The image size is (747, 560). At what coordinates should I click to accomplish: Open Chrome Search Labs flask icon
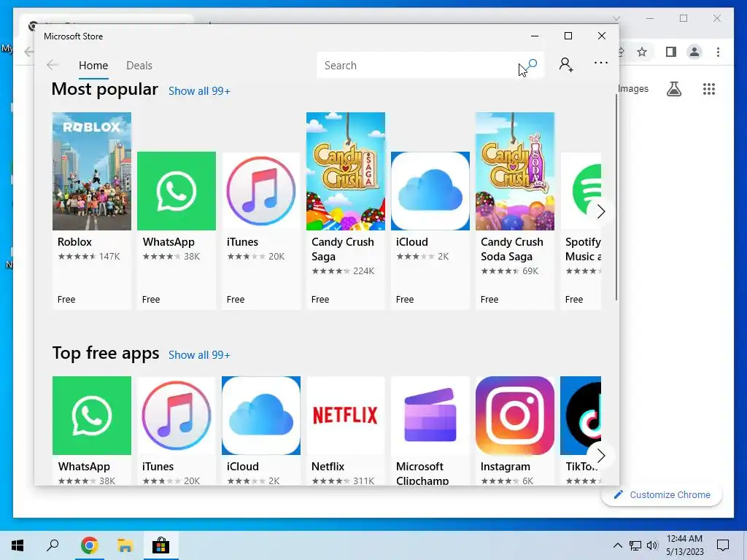[x=673, y=88]
